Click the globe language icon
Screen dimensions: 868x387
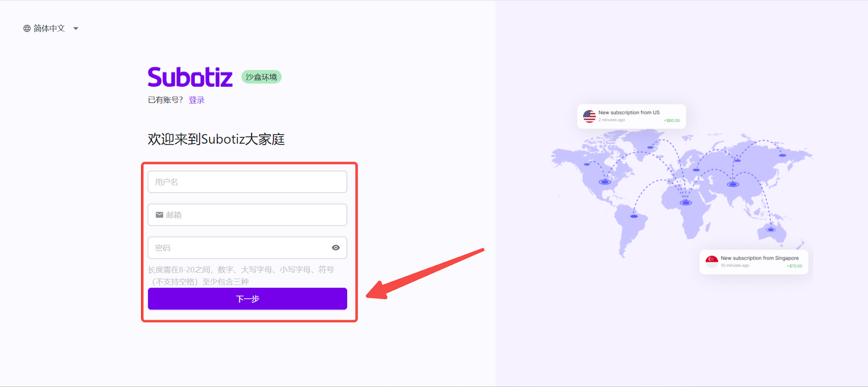click(27, 28)
